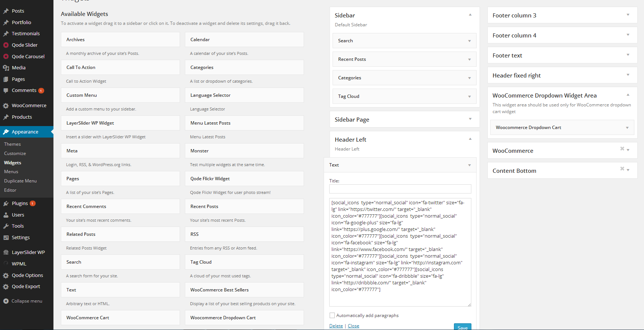Click the Close link below the widget
The width and height of the screenshot is (644, 330).
click(x=353, y=326)
